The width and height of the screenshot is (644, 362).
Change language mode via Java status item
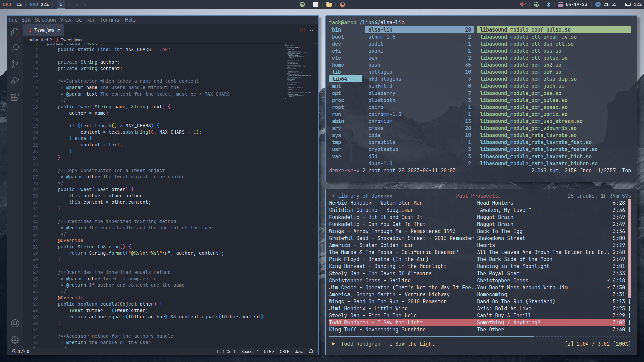click(299, 352)
